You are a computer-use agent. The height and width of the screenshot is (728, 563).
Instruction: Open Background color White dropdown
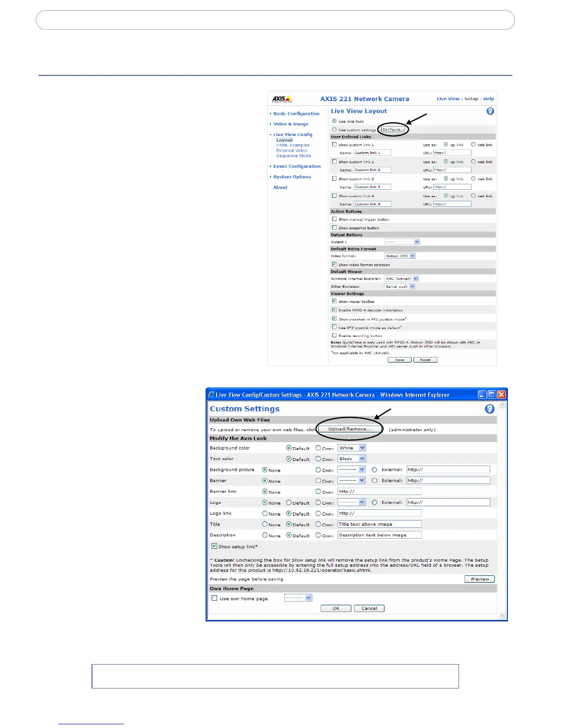[351, 448]
